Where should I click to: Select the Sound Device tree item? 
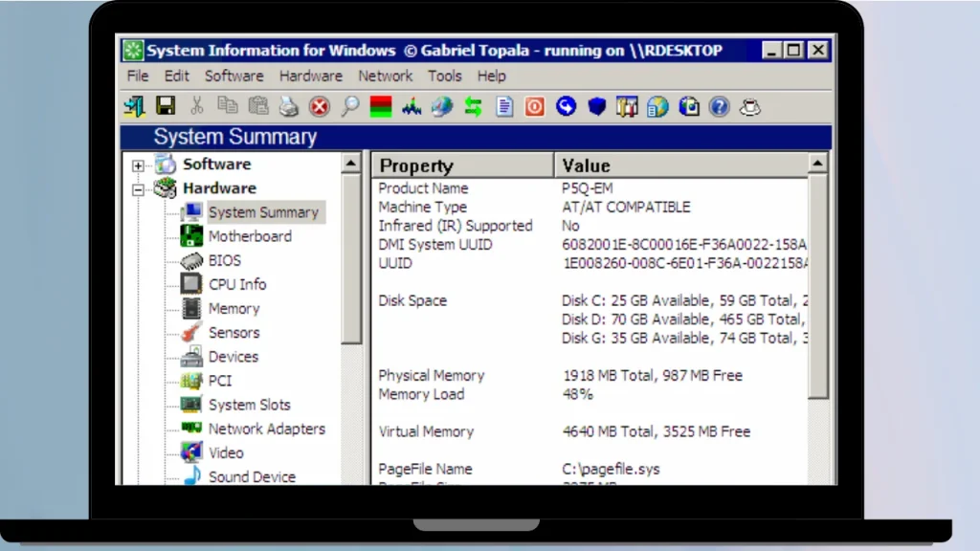tap(252, 476)
